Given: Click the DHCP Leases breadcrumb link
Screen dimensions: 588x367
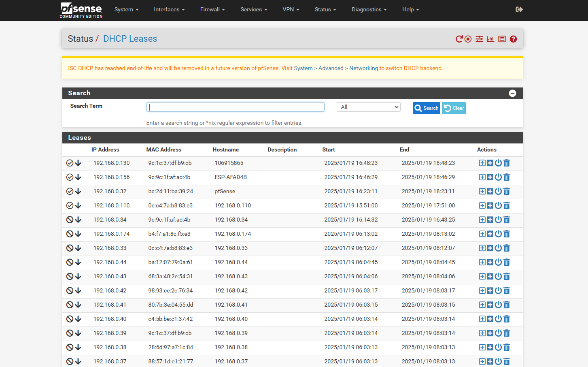Looking at the screenshot, I should pyautogui.click(x=130, y=39).
